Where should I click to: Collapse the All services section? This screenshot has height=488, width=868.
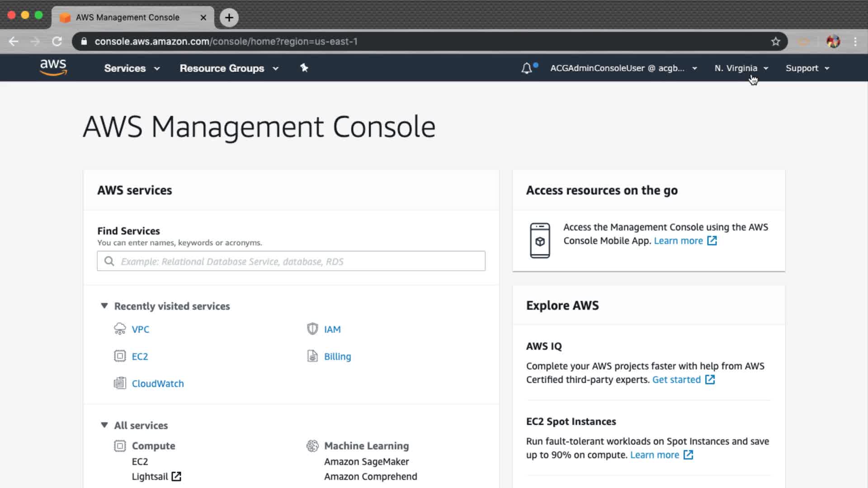[x=104, y=425]
